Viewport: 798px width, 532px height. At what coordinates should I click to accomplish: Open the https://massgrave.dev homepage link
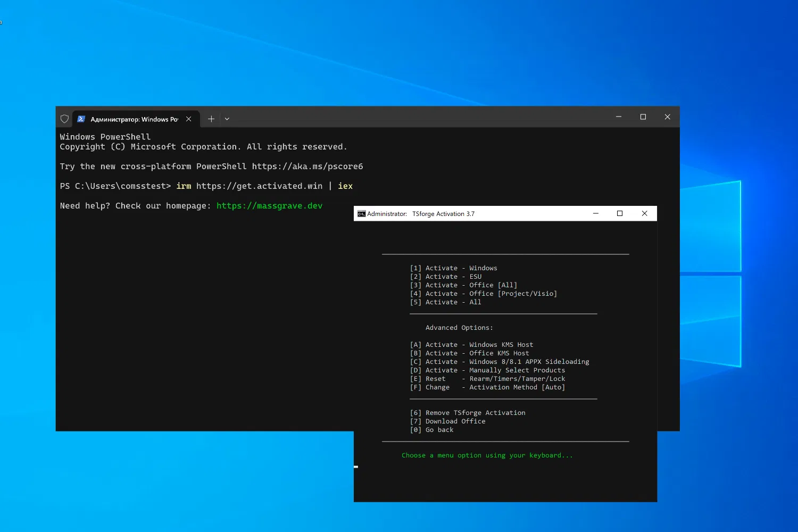pos(270,206)
